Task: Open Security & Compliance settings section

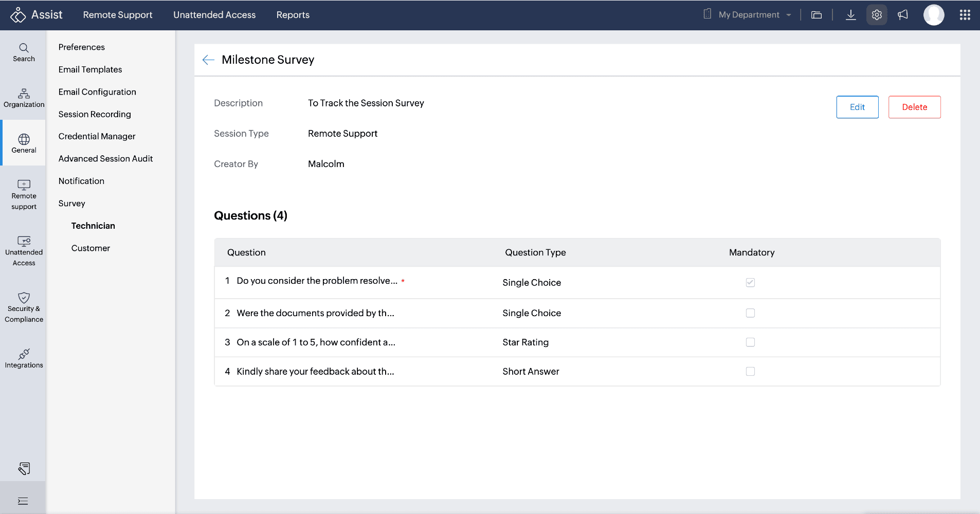Action: pos(24,307)
